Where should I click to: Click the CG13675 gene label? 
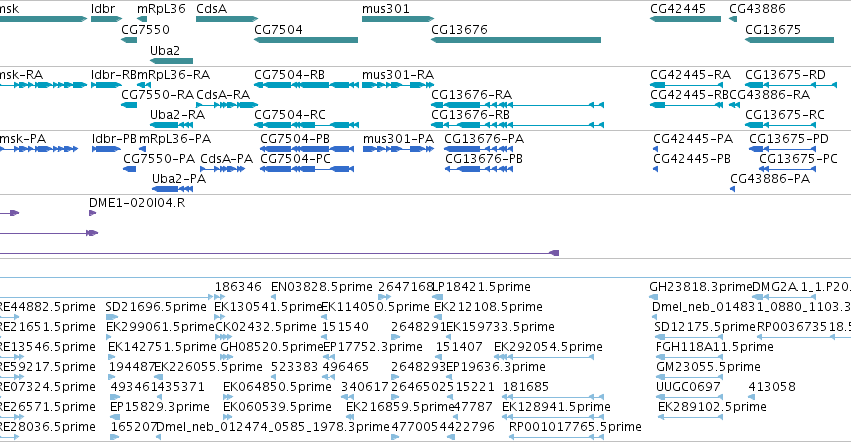[773, 29]
